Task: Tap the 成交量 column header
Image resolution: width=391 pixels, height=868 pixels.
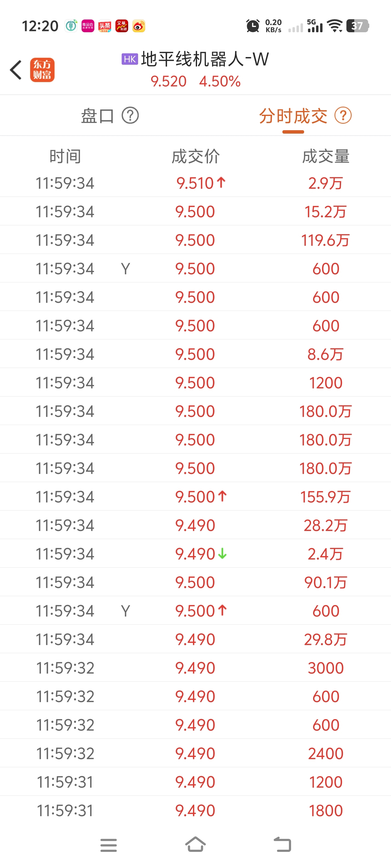Action: point(326,156)
